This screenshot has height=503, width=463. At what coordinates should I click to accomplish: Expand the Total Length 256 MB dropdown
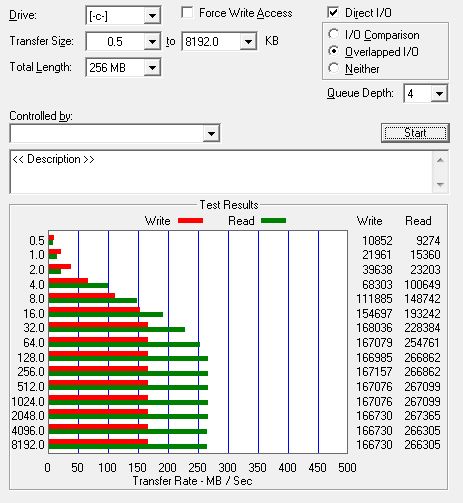coord(152,68)
